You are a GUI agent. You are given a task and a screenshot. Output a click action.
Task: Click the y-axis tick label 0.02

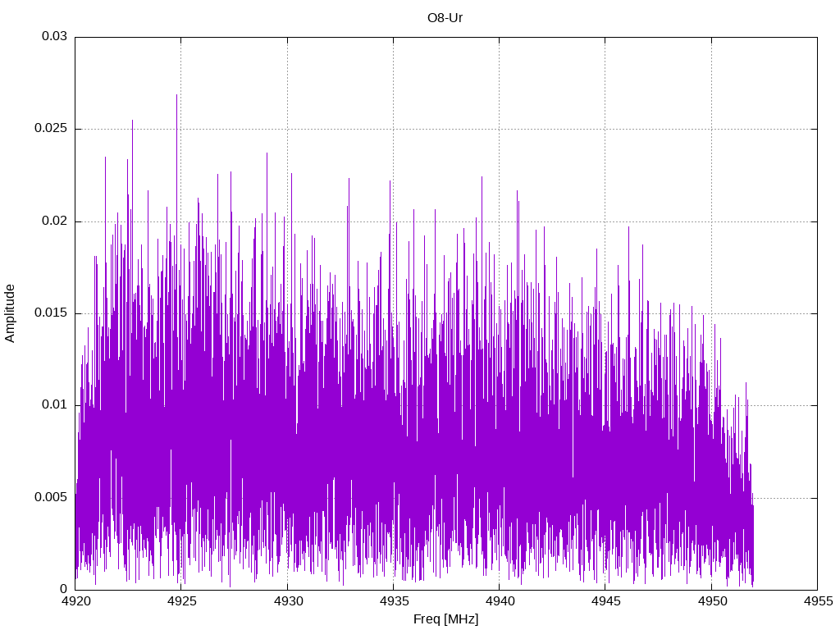click(55, 221)
